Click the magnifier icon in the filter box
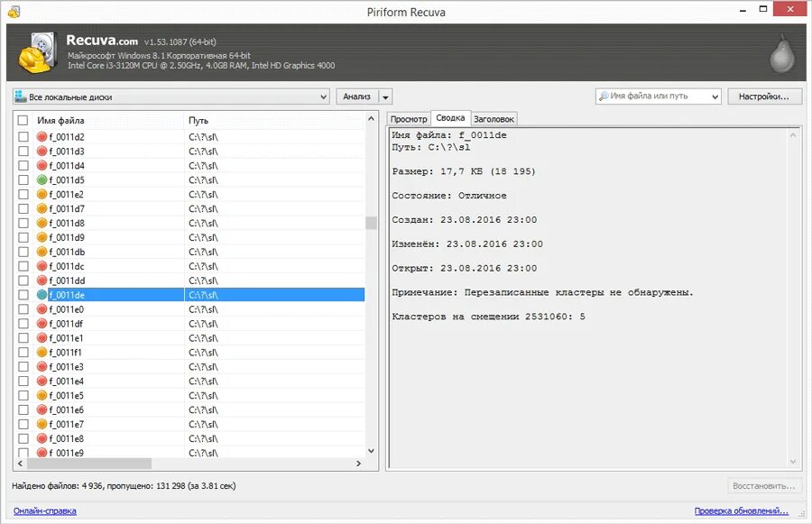This screenshot has height=524, width=812. tap(604, 96)
